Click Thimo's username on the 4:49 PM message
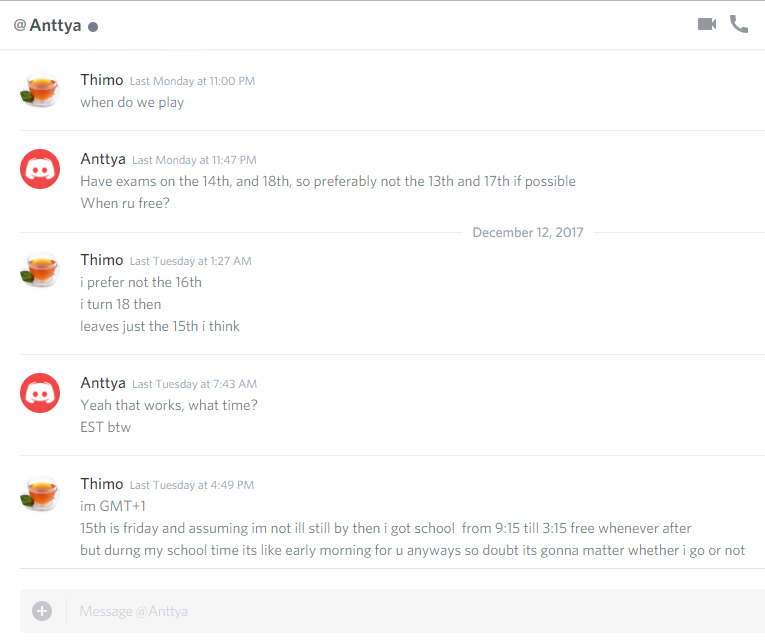Viewport: 765px width, 642px height. coord(102,484)
